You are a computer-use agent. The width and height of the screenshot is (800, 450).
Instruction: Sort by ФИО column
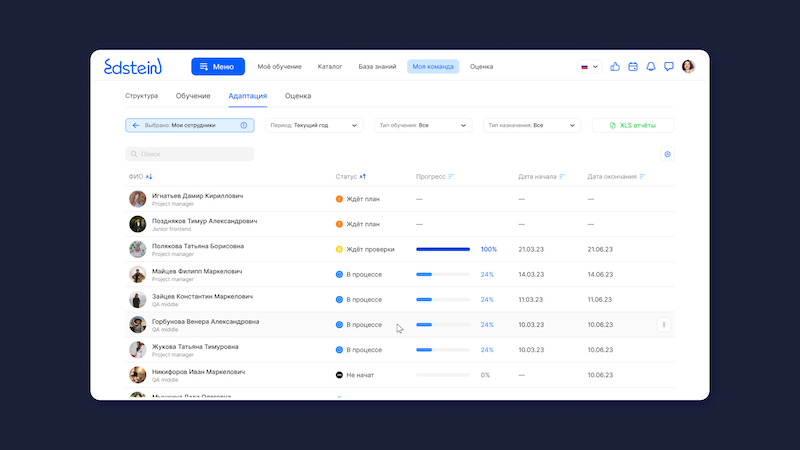[x=140, y=177]
